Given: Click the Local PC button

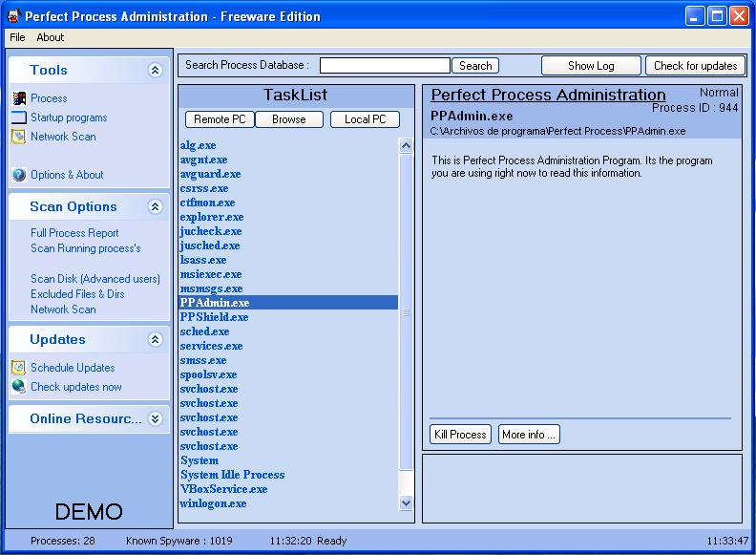Looking at the screenshot, I should (x=365, y=119).
